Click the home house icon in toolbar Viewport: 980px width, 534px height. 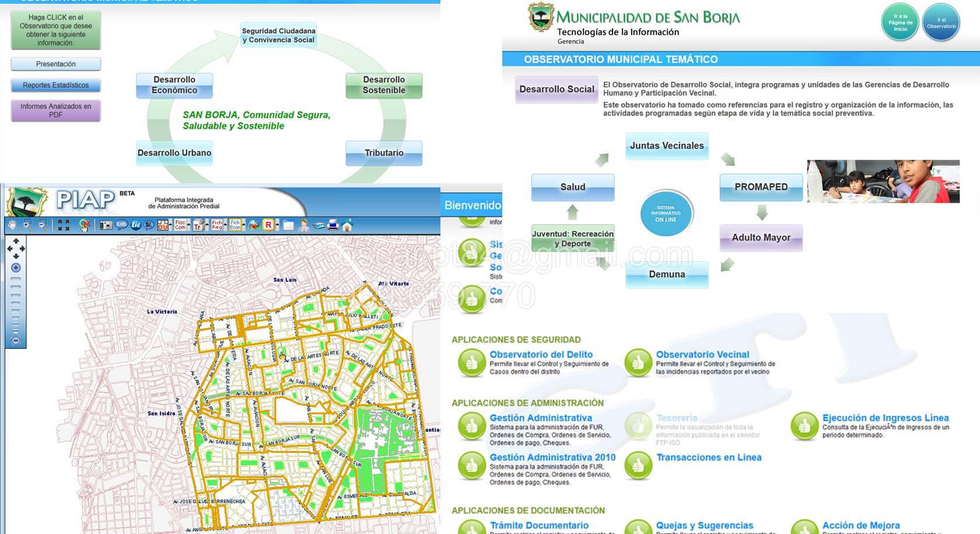347,225
